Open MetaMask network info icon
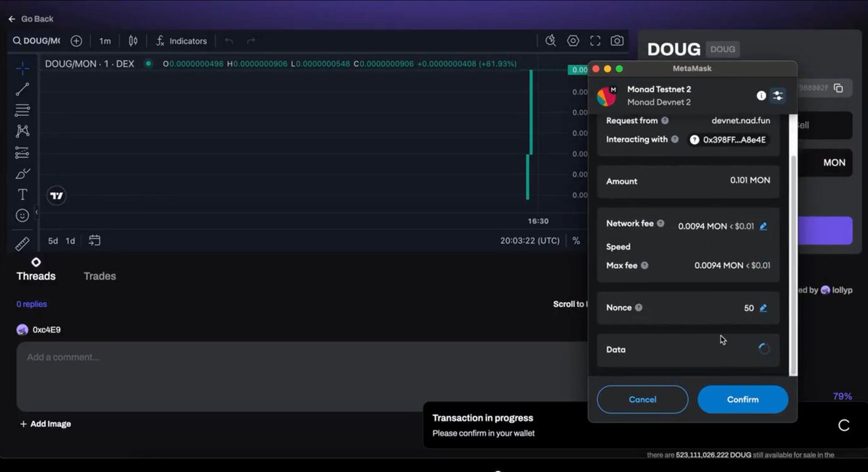Screen dimensions: 868x472 pyautogui.click(x=761, y=96)
